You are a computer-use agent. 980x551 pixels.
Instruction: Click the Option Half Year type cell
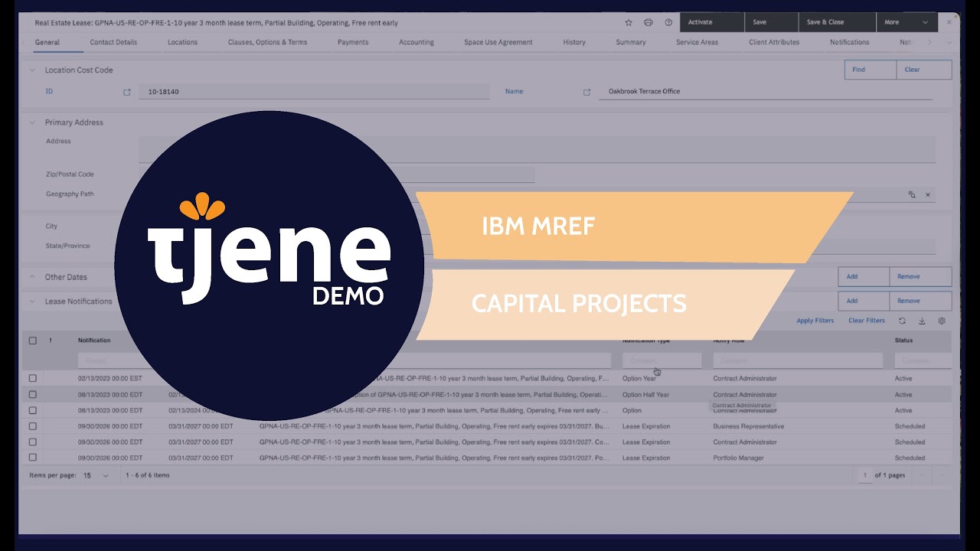[x=645, y=395]
